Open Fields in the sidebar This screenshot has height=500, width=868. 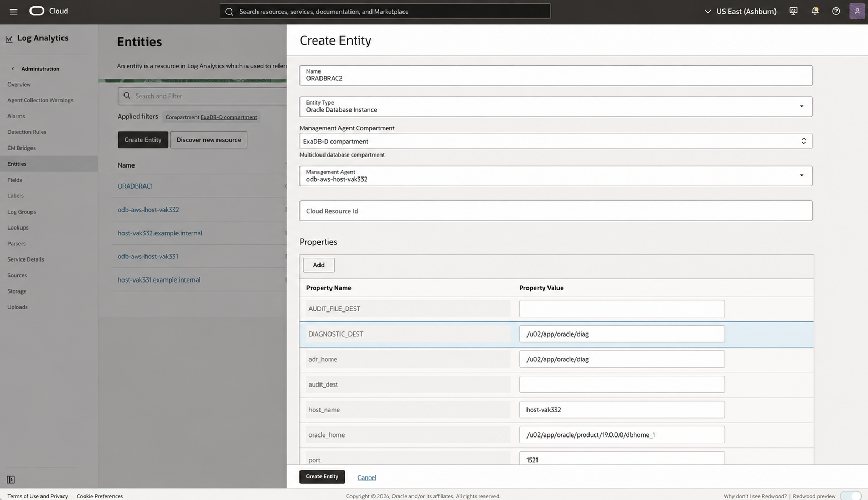15,180
